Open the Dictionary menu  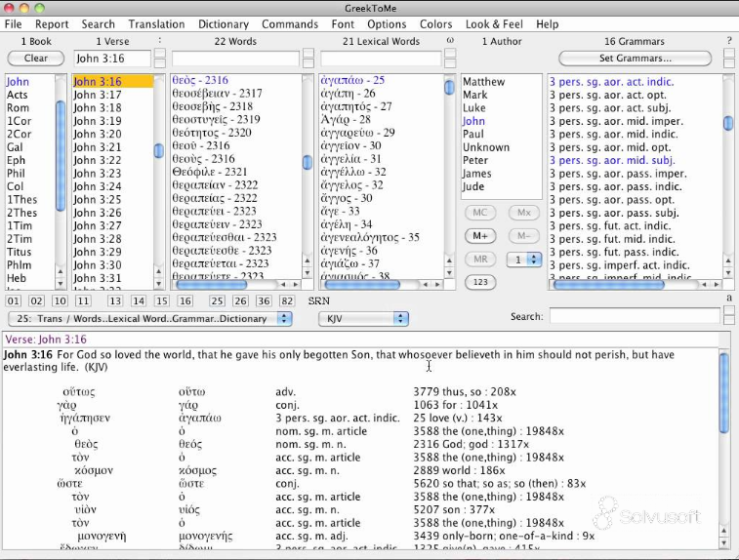[x=224, y=24]
